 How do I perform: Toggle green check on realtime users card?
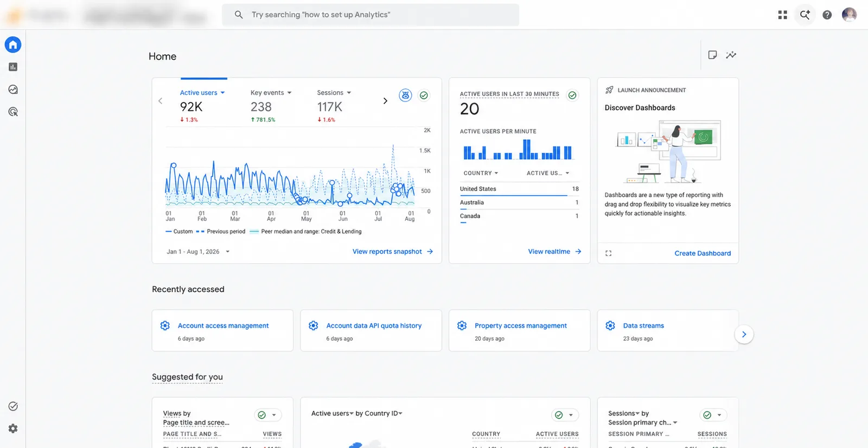[x=572, y=95]
